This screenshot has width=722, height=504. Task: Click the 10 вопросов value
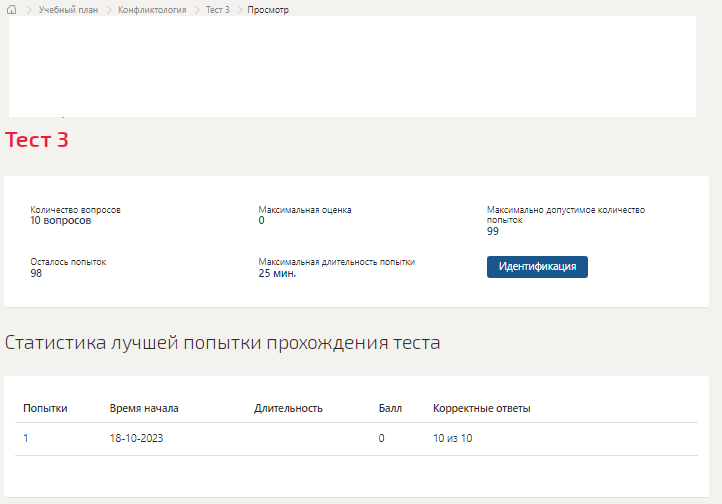[61, 220]
